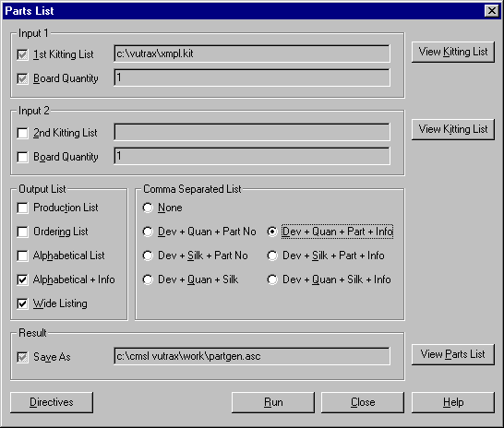Pick Dev + Quan + Silk radio button
This screenshot has height=428, width=504.
tap(148, 279)
